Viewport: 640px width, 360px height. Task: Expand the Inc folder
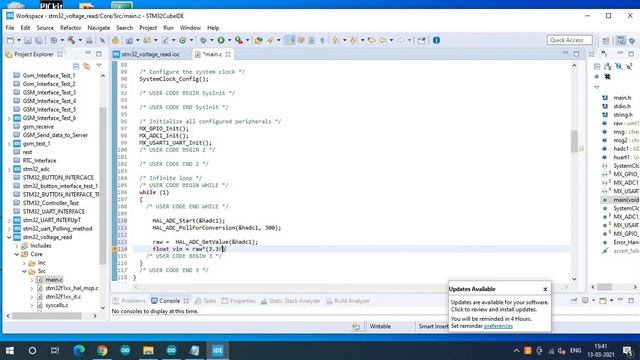[x=24, y=263]
